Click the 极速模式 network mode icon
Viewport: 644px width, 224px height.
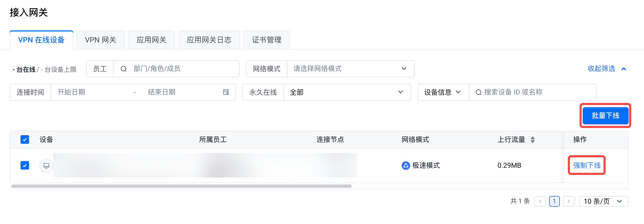coord(405,166)
